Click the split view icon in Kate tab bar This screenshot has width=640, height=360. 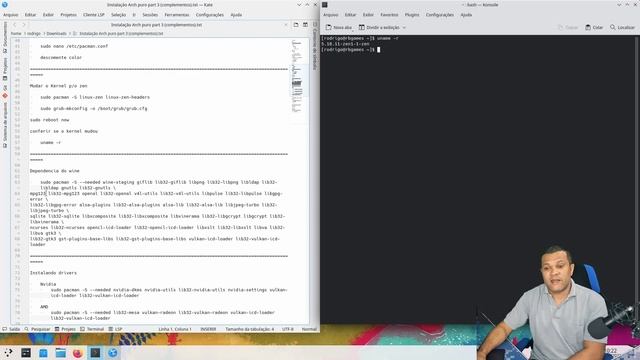305,25
